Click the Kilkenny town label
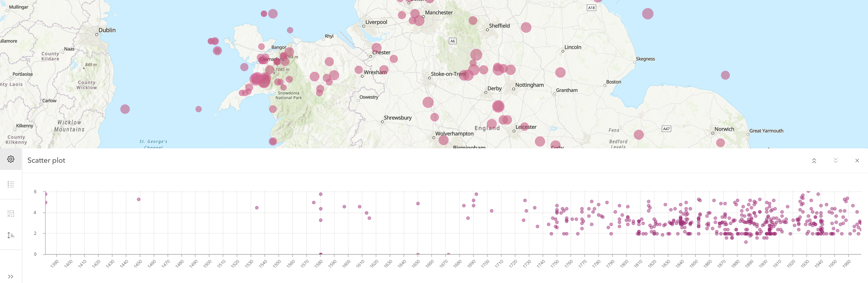Viewport: 868px width, 283px height. point(25,126)
